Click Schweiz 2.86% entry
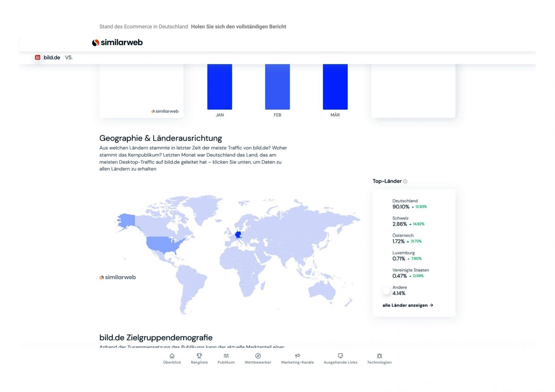Screen dimensions: 555x392 pos(408,221)
